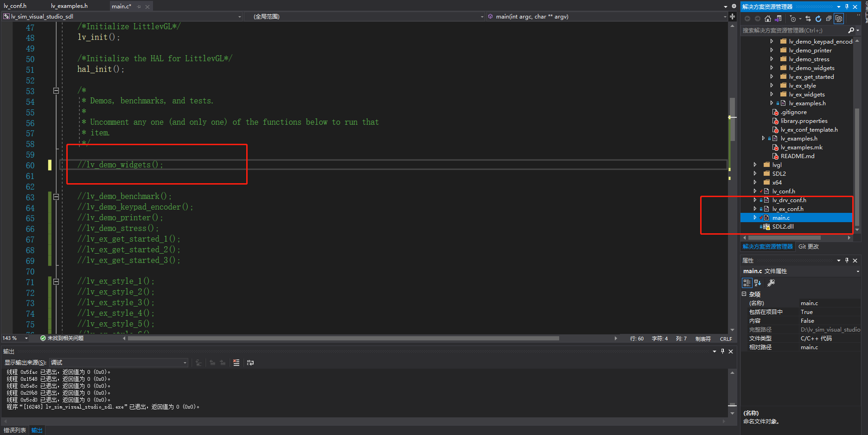Switch to the lv_examples.h editor tab
Viewport: 868px width, 435px height.
pyautogui.click(x=69, y=6)
